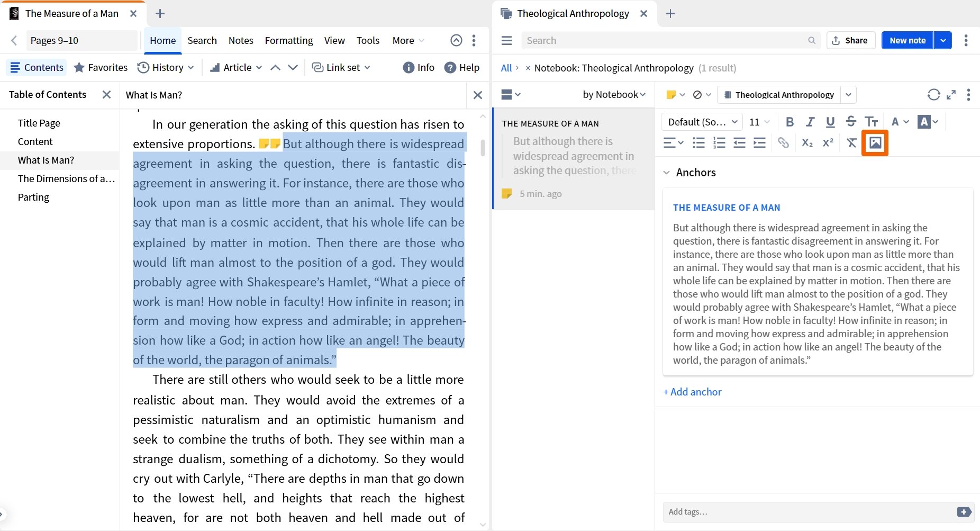Open Help for the resource
Screen dimensions: 980x531
(x=462, y=67)
